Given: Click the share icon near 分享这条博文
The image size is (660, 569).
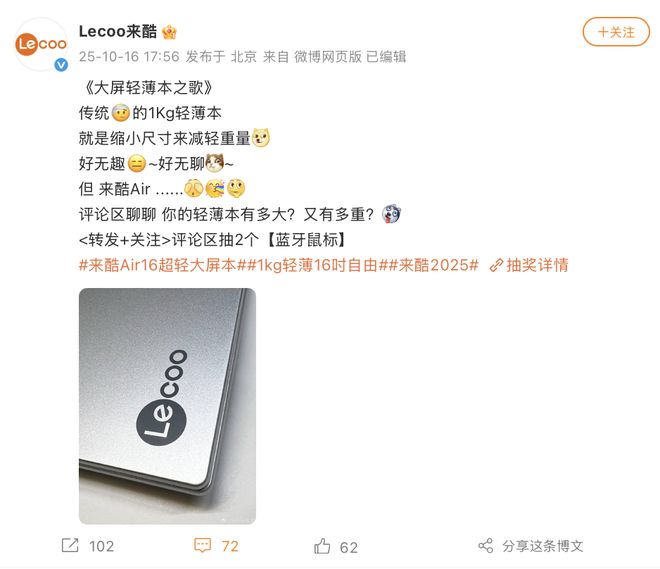Looking at the screenshot, I should click(x=485, y=546).
